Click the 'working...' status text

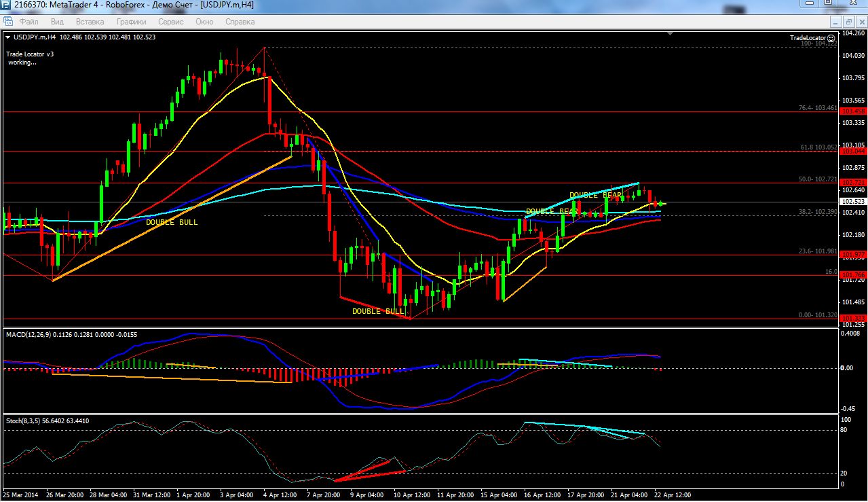[x=22, y=62]
